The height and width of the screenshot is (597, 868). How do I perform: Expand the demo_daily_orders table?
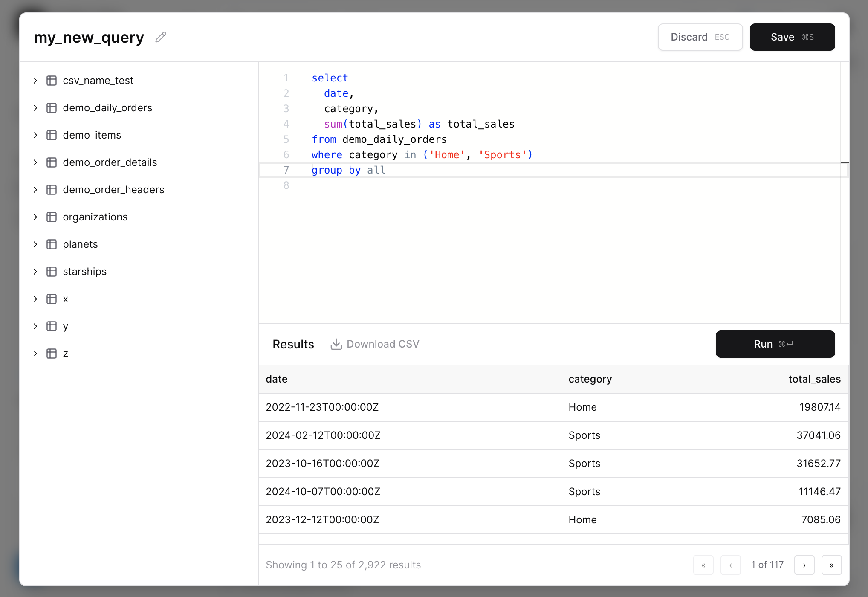35,107
